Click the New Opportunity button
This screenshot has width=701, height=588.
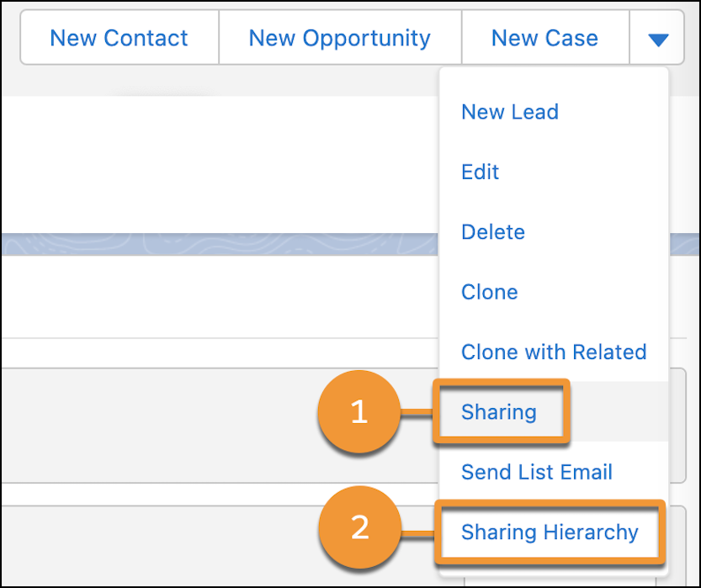click(340, 37)
